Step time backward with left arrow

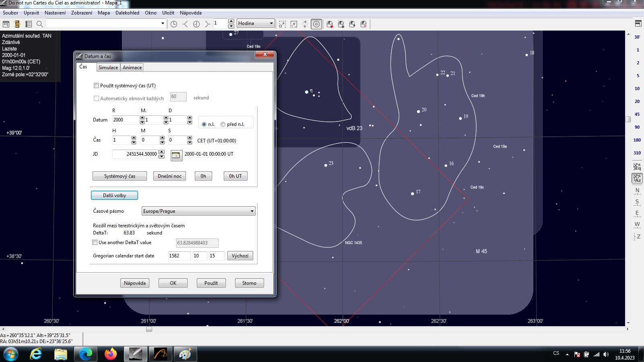[185, 24]
